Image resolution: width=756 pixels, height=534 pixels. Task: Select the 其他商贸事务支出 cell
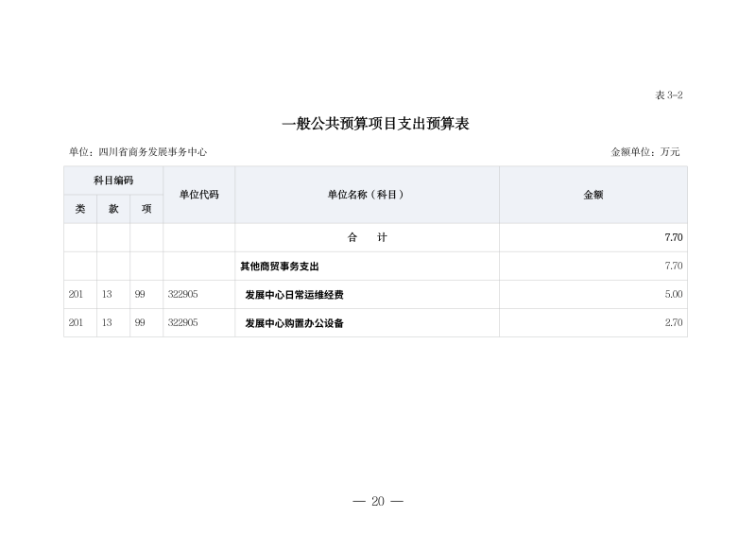click(x=280, y=267)
